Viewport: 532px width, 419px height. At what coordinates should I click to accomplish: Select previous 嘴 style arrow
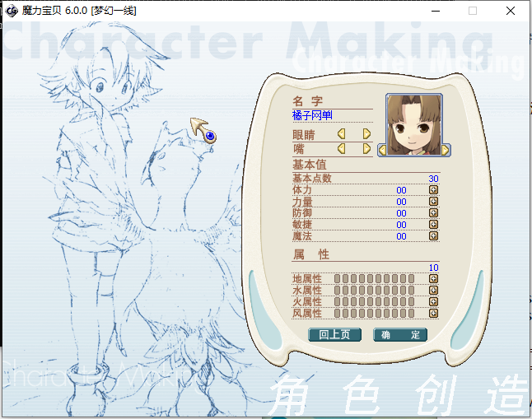(x=340, y=149)
